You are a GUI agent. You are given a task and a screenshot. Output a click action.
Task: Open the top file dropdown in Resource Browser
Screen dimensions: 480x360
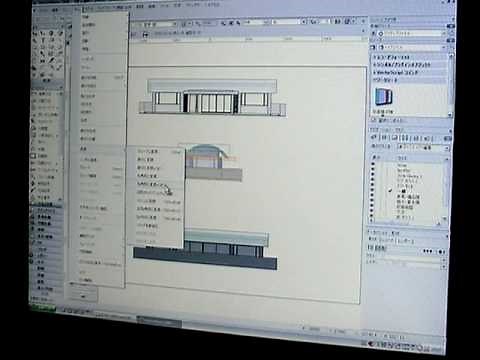[412, 34]
